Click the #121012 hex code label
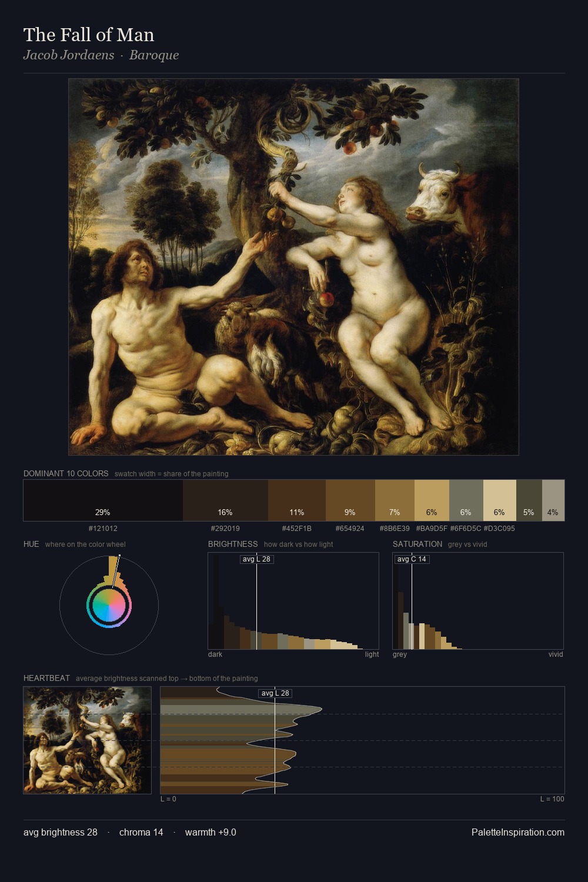The image size is (588, 882). click(103, 529)
